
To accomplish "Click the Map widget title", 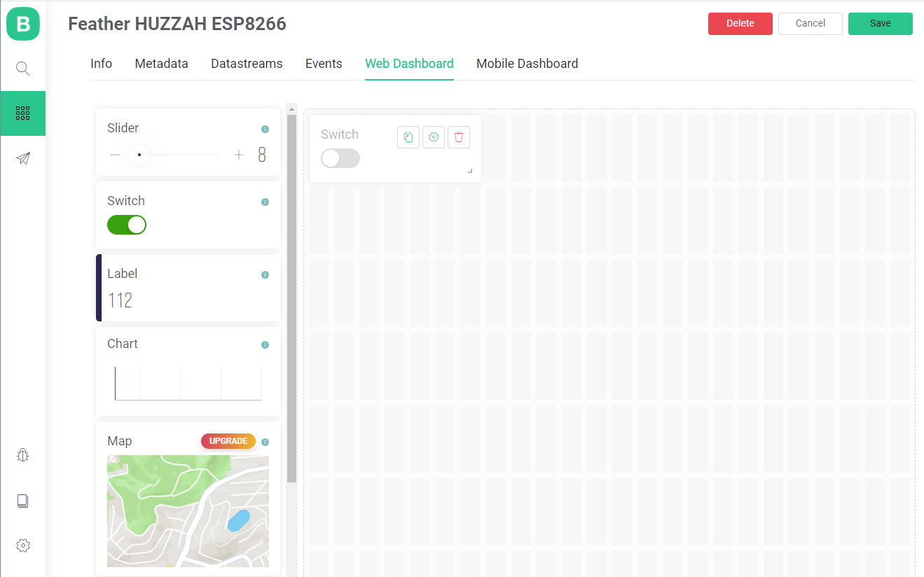I will 120,441.
